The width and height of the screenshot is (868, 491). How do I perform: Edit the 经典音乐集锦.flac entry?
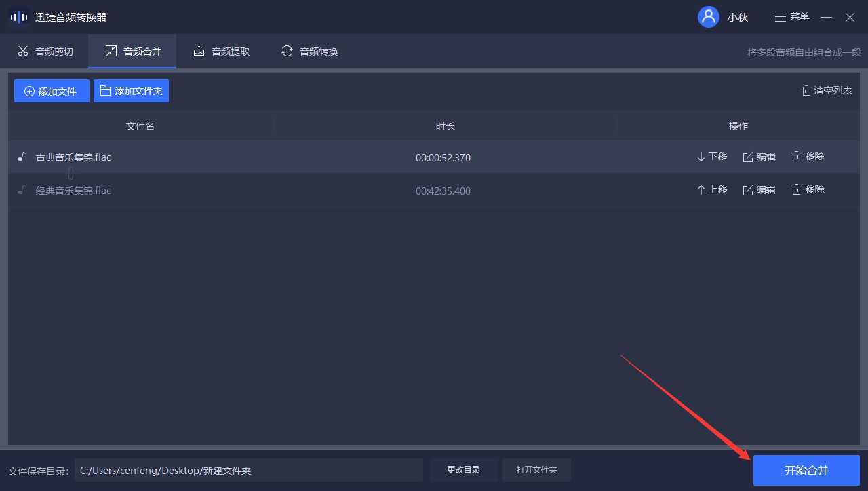(759, 190)
